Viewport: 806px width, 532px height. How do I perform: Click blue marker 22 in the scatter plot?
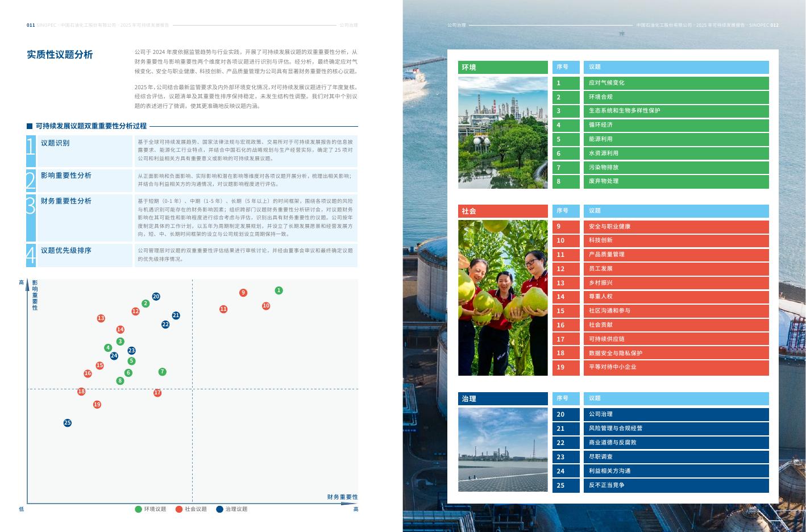[x=165, y=325]
